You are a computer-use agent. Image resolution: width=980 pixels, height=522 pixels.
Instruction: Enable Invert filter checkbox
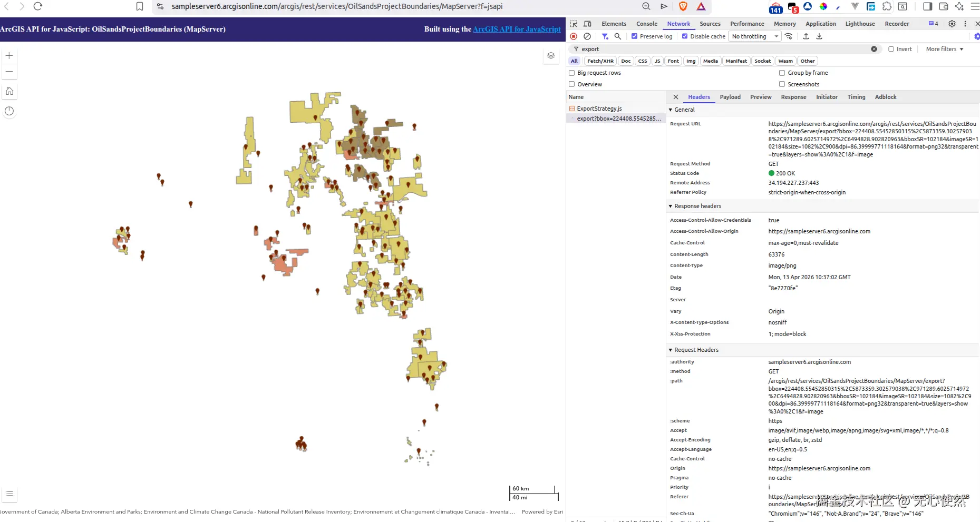[x=891, y=49]
